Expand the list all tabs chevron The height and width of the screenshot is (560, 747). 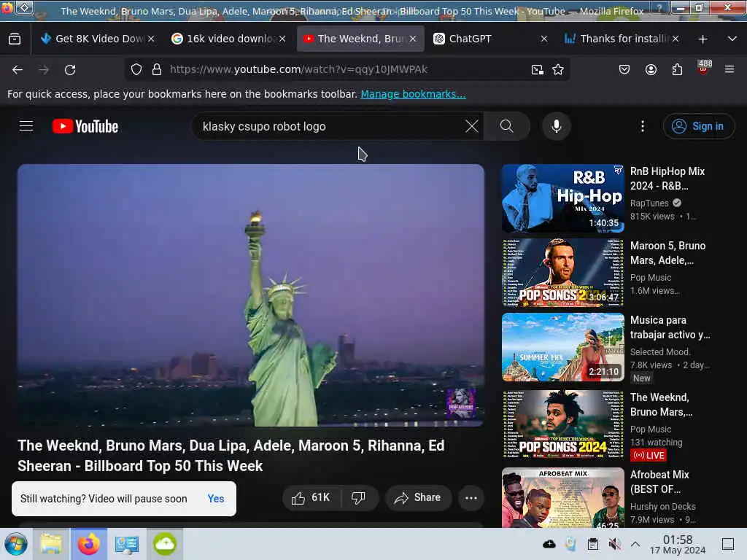[732, 39]
